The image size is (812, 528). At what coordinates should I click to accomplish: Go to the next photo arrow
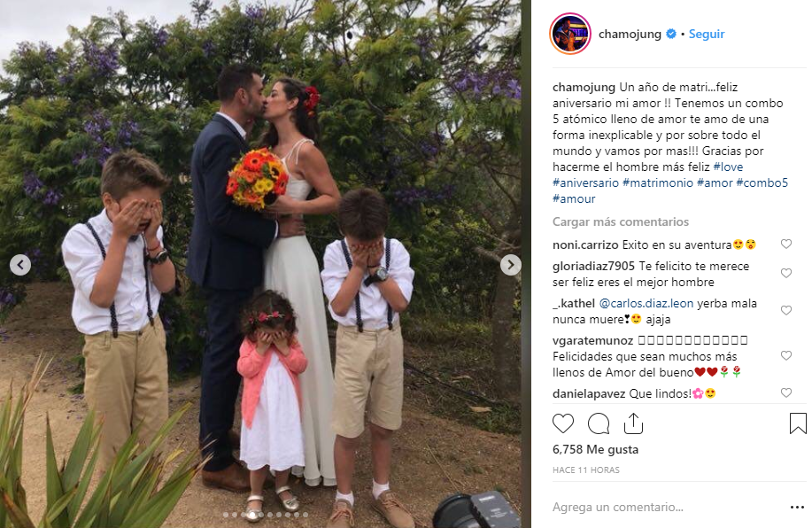[511, 265]
